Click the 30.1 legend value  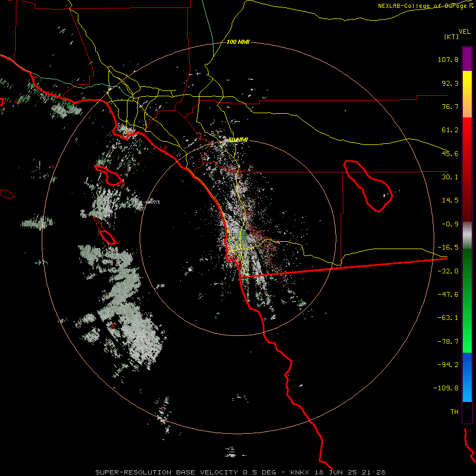coord(450,177)
